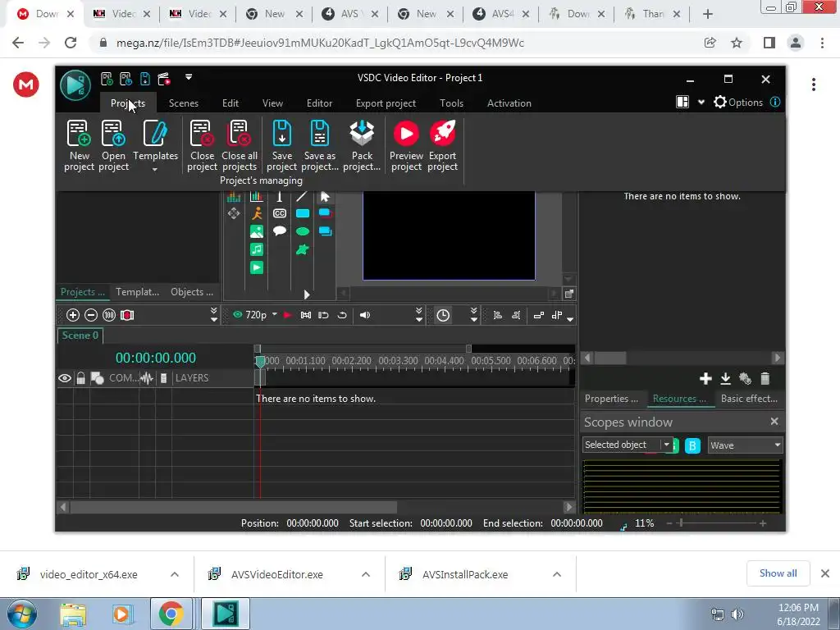The width and height of the screenshot is (840, 630).
Task: Toggle the volume speaker icon
Action: tap(365, 315)
